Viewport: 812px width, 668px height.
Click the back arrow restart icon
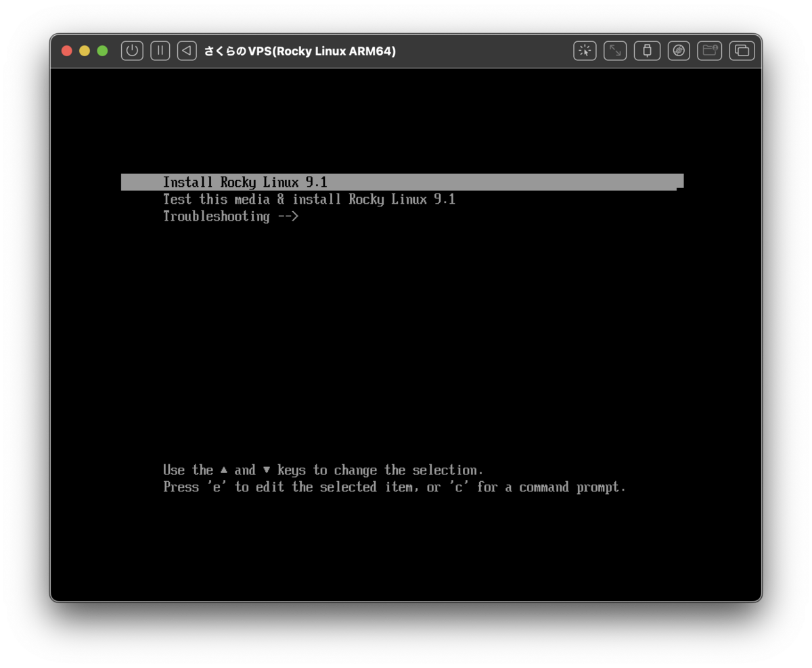coord(187,51)
